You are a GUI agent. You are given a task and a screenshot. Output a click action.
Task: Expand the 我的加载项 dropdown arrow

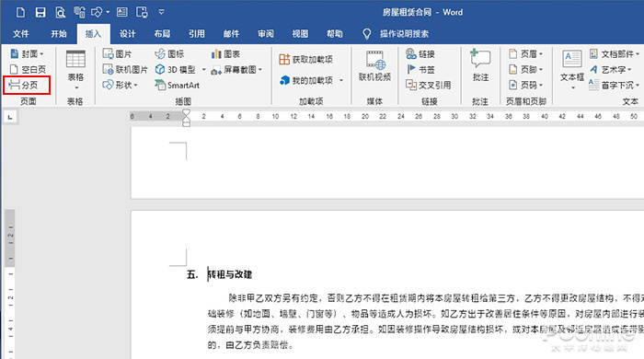(x=341, y=80)
